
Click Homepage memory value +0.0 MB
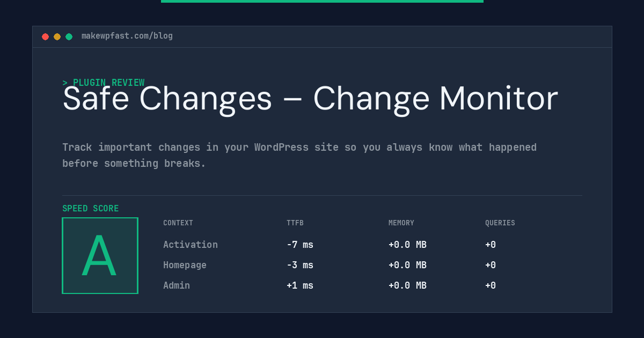407,265
